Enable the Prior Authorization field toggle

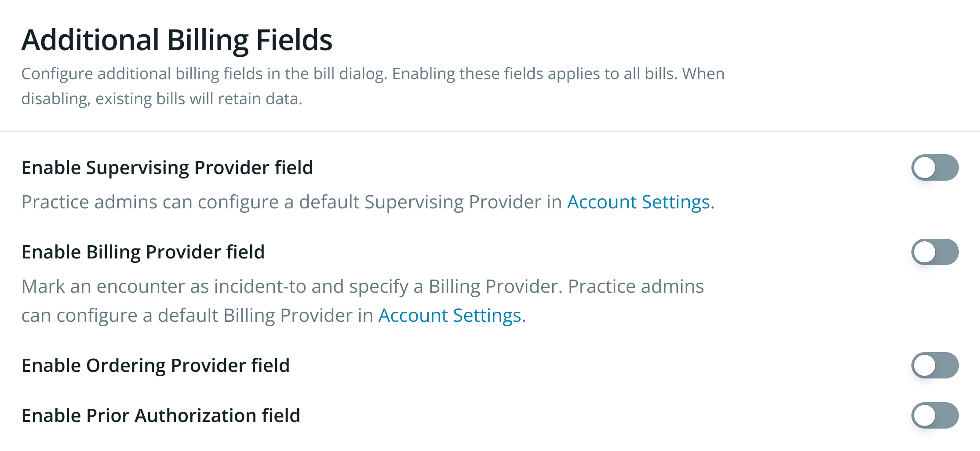pos(934,415)
